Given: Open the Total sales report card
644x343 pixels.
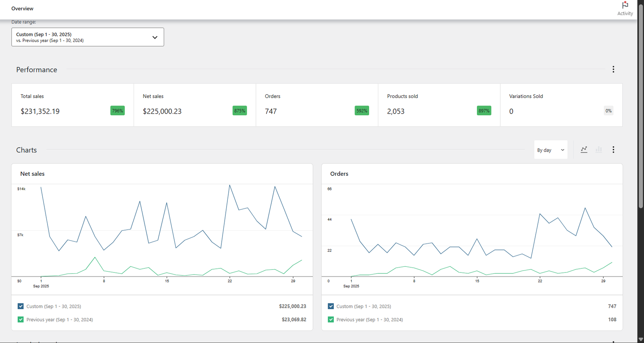Looking at the screenshot, I should tap(72, 105).
